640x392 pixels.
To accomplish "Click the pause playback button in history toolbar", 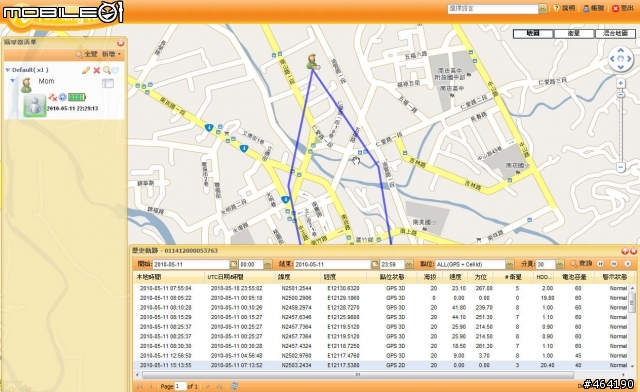I will pos(600,264).
